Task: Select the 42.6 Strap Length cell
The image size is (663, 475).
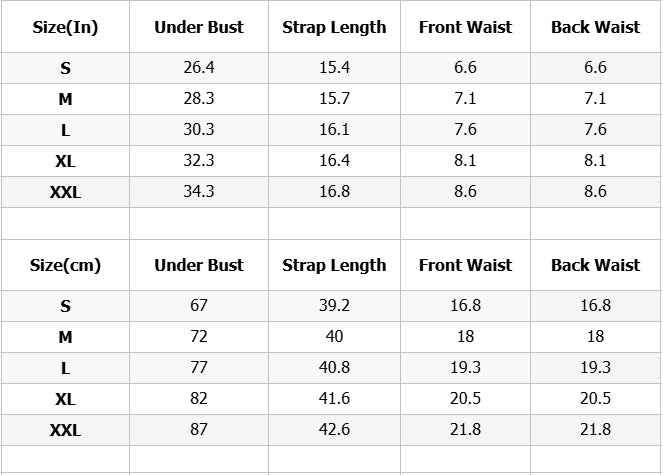Action: pyautogui.click(x=334, y=429)
